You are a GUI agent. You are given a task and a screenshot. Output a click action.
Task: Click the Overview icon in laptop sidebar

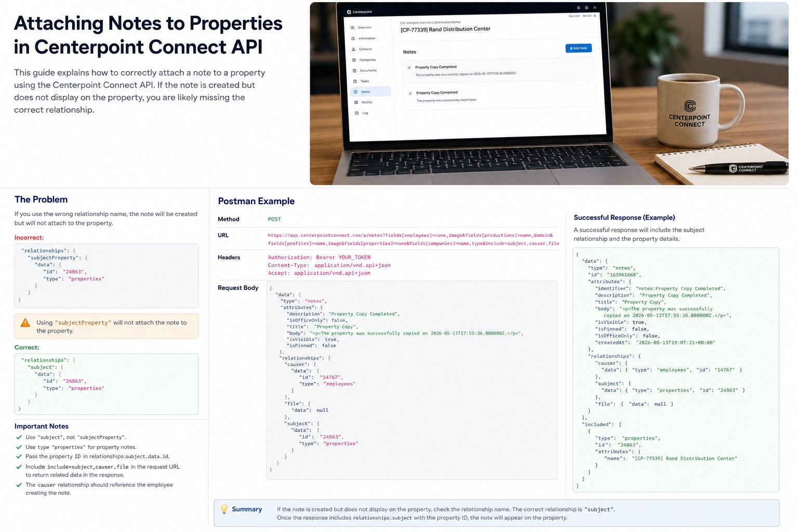[353, 28]
